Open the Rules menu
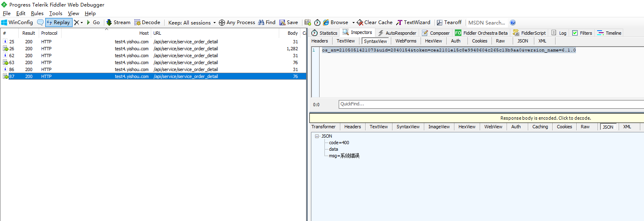 coord(37,13)
